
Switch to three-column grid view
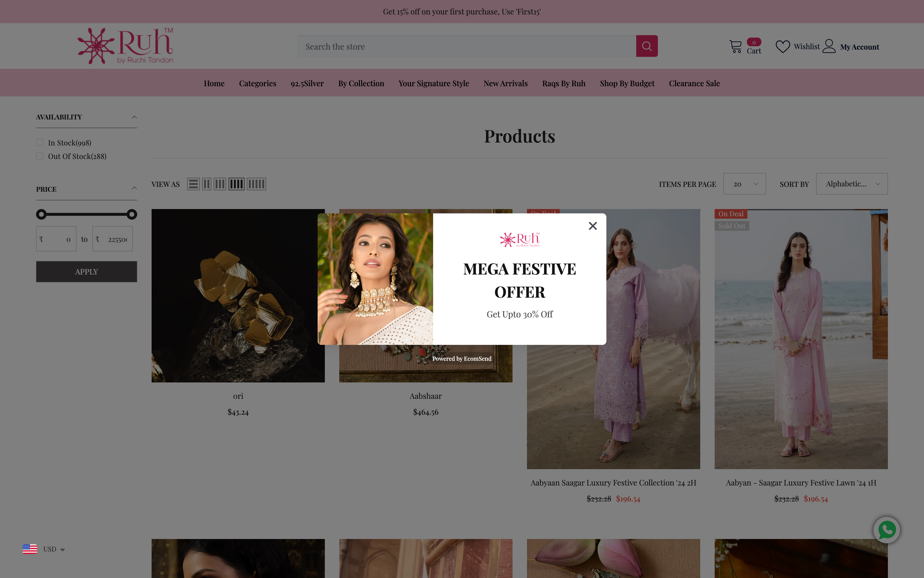pos(220,184)
